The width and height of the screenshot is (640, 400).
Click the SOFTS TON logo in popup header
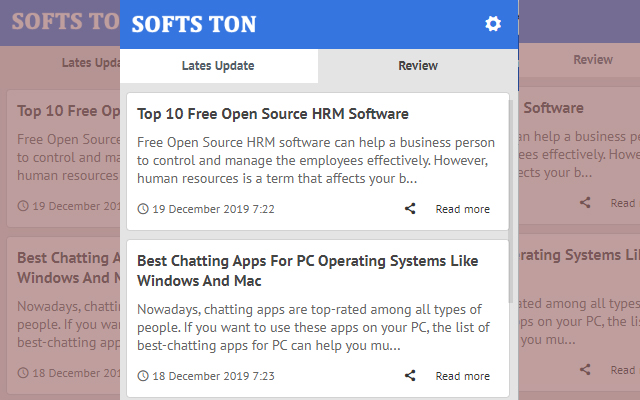pos(194,24)
